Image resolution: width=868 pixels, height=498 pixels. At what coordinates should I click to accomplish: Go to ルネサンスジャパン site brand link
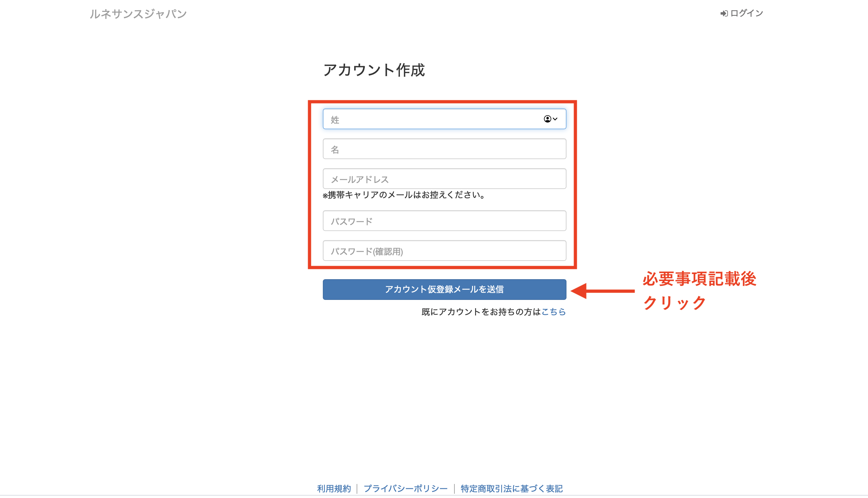138,14
